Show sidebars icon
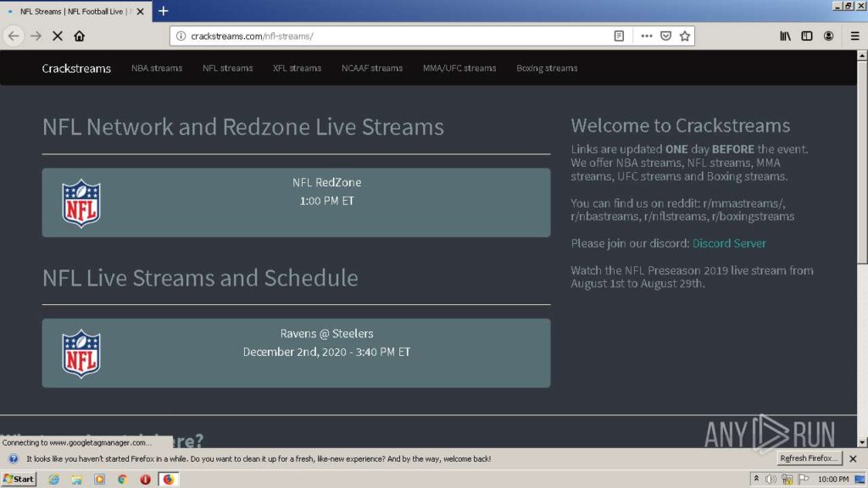 click(807, 36)
